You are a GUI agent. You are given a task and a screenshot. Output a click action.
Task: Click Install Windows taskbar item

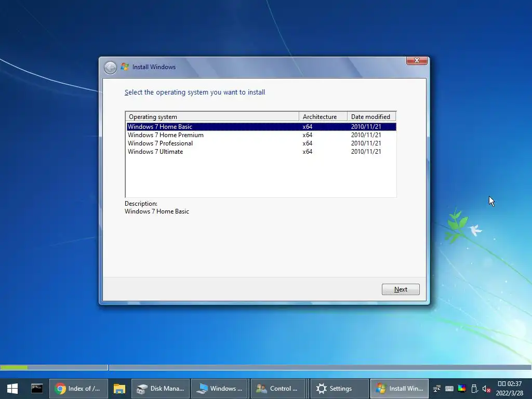400,389
